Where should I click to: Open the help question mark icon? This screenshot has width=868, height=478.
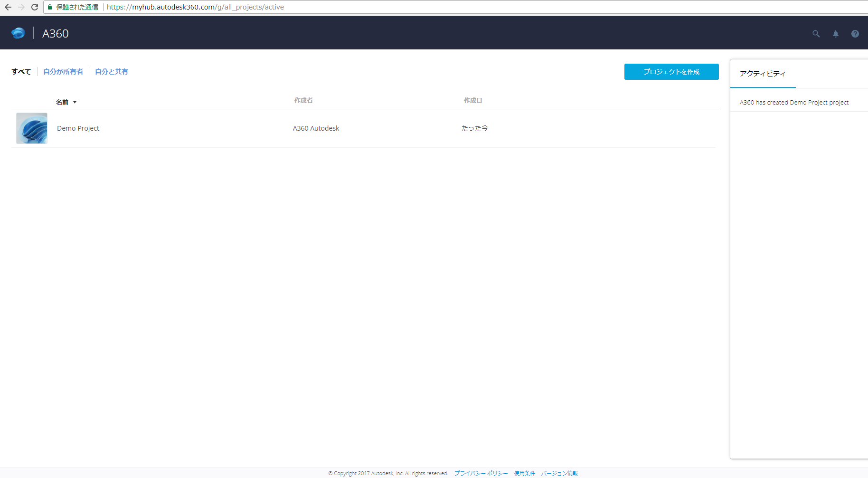[855, 34]
